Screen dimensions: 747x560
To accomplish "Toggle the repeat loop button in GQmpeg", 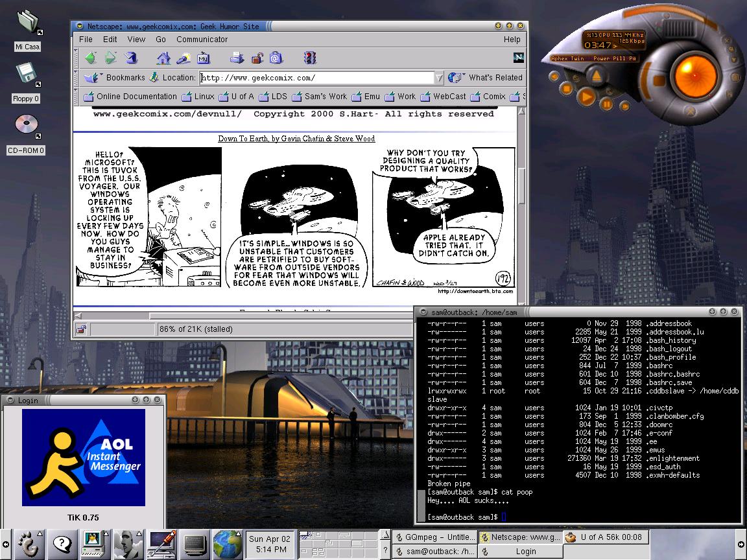I will (576, 78).
